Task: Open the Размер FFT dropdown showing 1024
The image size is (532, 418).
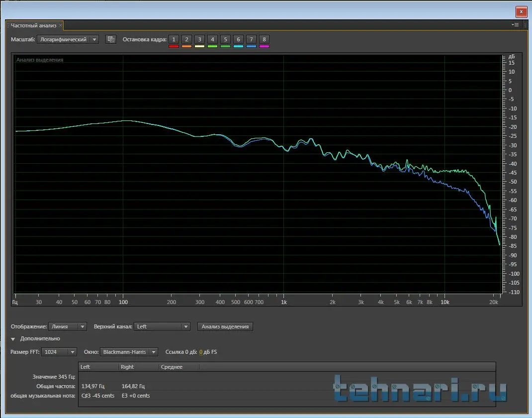Action: [x=59, y=352]
